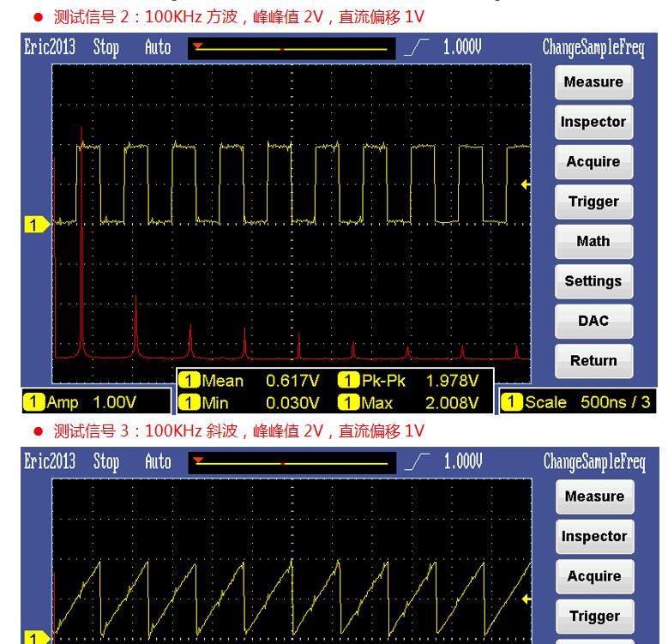The image size is (668, 644).
Task: Click 1.000V trigger level in second scope
Action: [x=463, y=461]
